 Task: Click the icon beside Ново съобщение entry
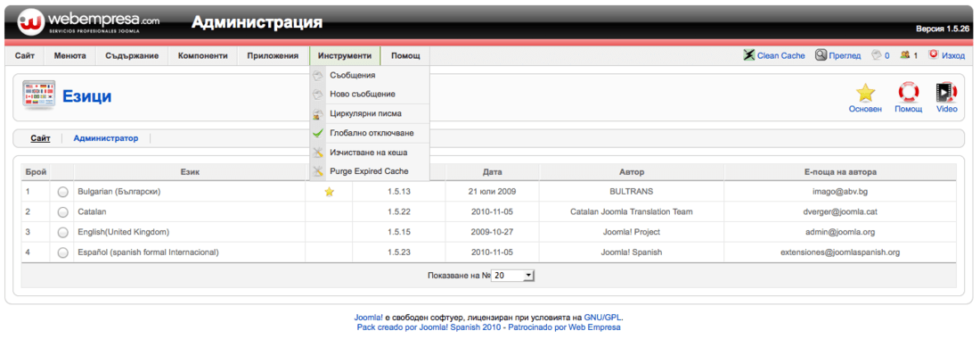(x=318, y=95)
